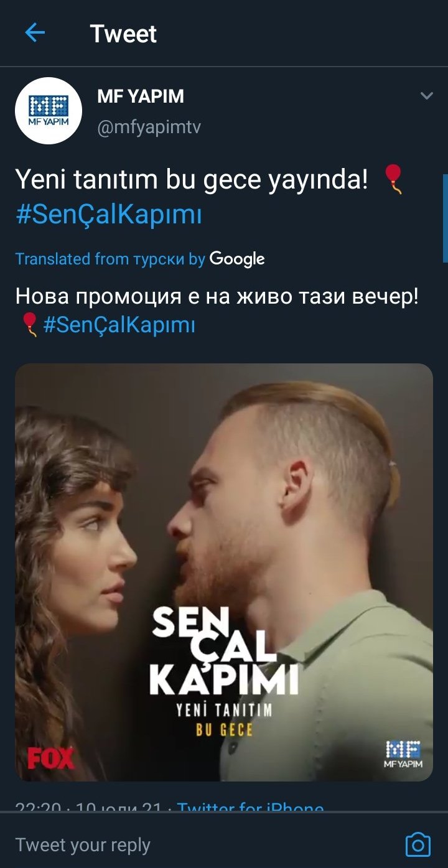
Task: Open #SenÇalKapımı hashtag in Turkish tweet text
Action: pos(109,215)
